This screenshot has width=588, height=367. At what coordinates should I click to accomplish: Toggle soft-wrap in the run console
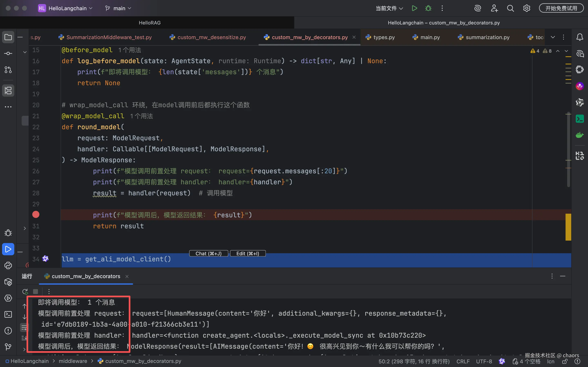24,328
